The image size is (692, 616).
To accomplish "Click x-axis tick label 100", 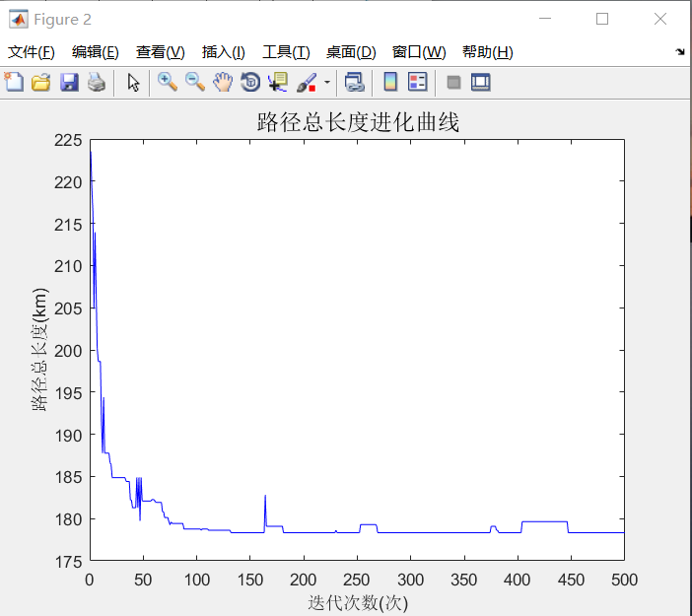I will [x=197, y=580].
